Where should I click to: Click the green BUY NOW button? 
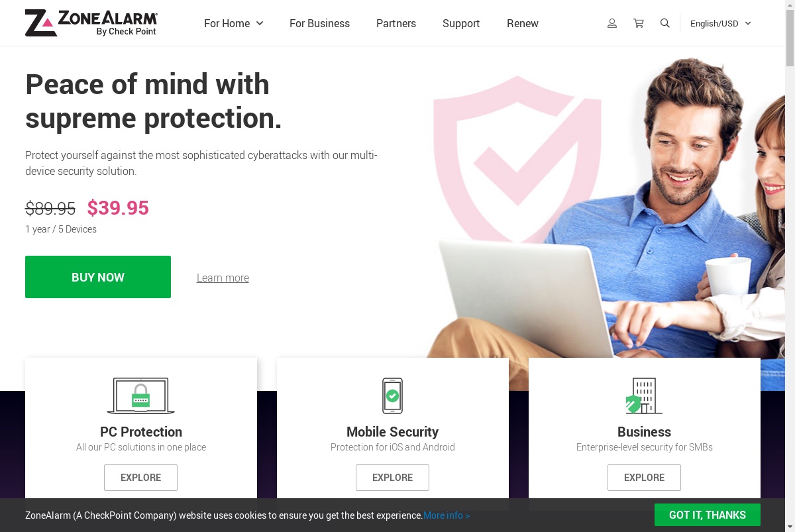(98, 277)
